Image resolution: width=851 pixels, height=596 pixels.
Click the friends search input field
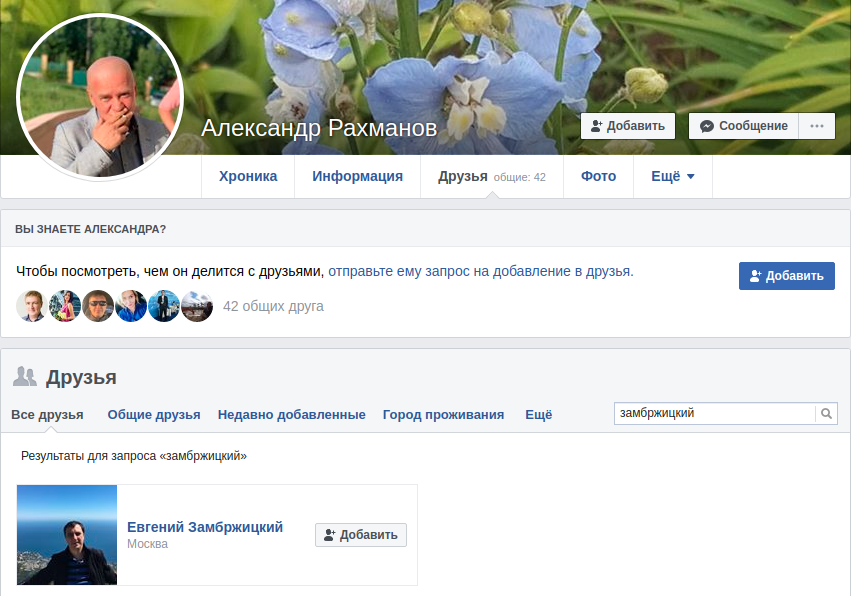click(714, 413)
